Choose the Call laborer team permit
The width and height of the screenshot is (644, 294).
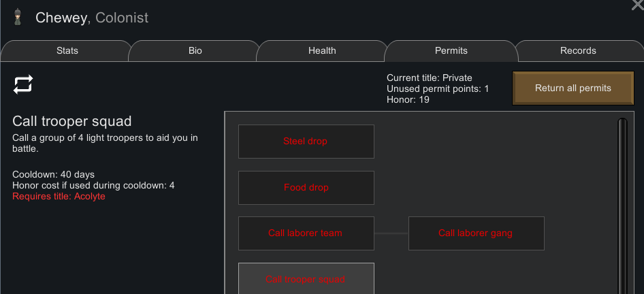point(306,233)
